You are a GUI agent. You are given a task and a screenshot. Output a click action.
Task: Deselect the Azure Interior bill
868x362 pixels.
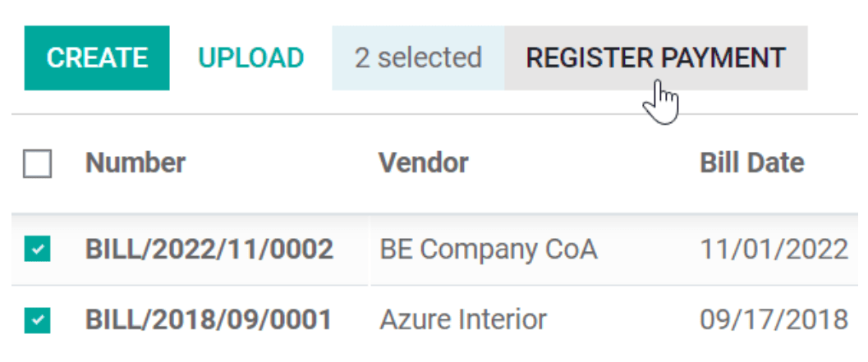pyautogui.click(x=38, y=320)
